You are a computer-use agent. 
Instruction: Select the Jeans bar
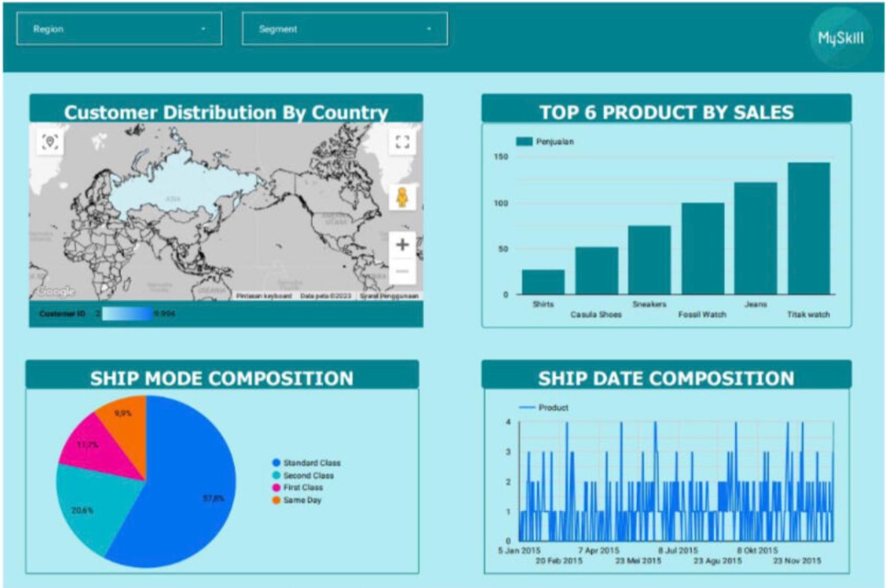click(x=756, y=239)
